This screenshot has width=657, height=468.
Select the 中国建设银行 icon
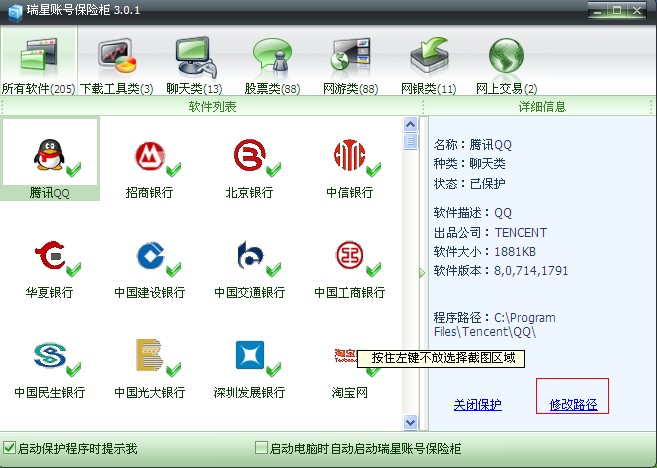tap(150, 255)
